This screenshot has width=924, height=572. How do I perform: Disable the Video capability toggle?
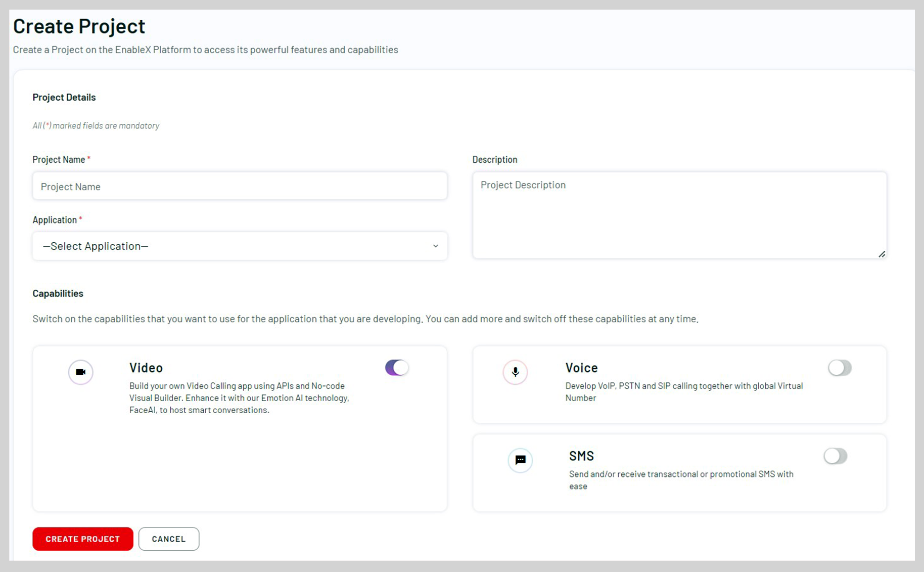coord(396,367)
